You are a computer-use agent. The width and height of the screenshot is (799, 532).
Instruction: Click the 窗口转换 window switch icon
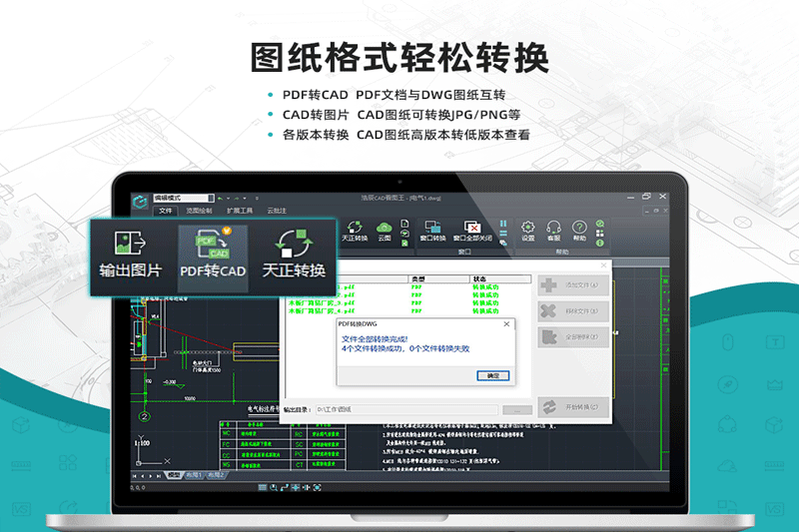tap(431, 232)
